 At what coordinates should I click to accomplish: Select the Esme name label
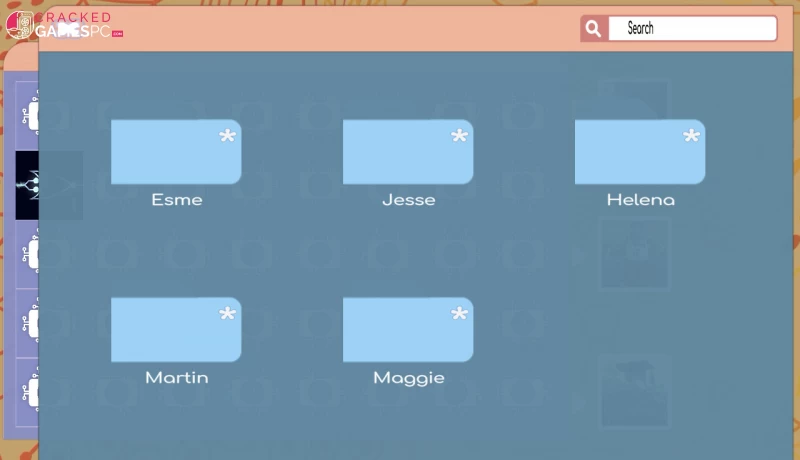[177, 200]
